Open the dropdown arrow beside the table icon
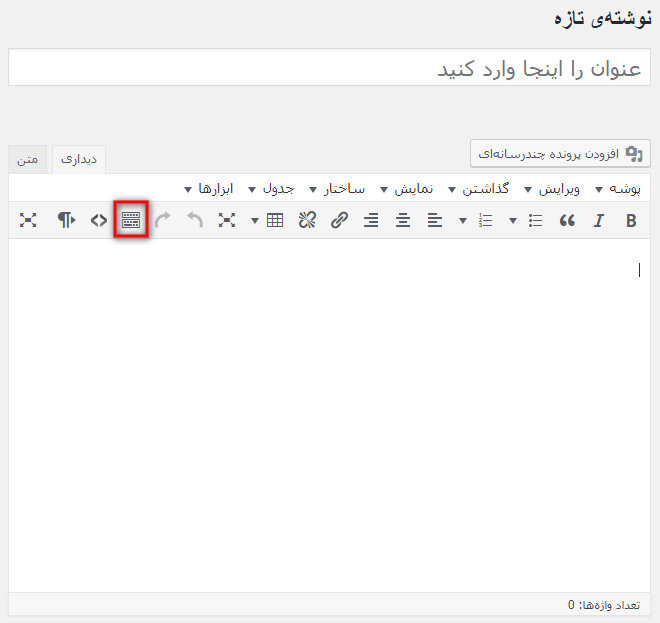This screenshot has height=623, width=660. [255, 221]
